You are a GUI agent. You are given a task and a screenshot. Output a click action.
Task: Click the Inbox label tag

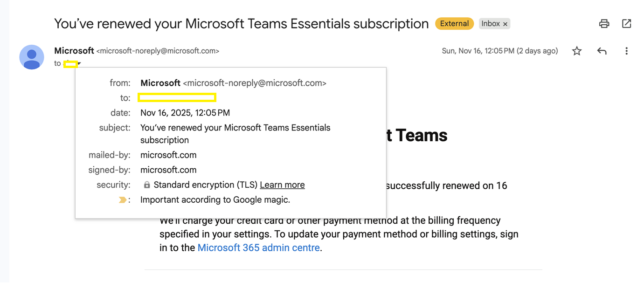491,23
